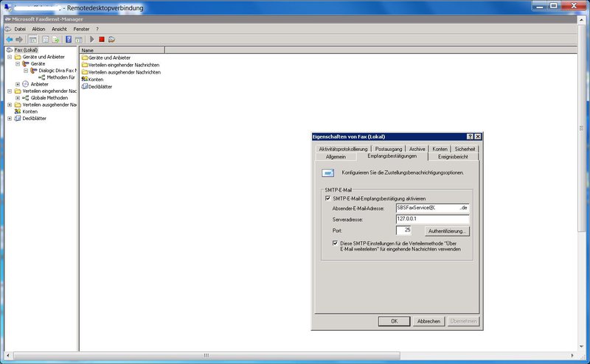Expand the Deckblätter tree node

tap(10, 118)
